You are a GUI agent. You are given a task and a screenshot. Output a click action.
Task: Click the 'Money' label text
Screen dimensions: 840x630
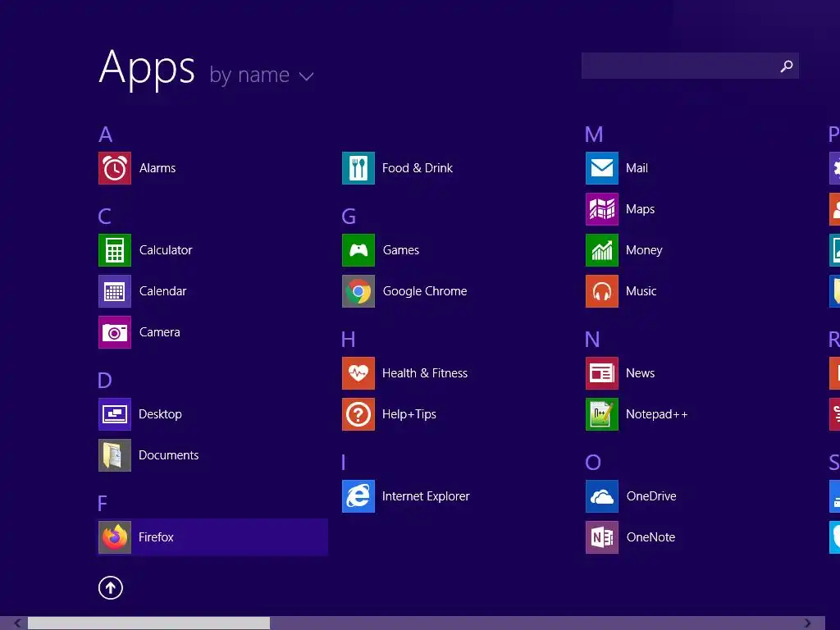[644, 250]
